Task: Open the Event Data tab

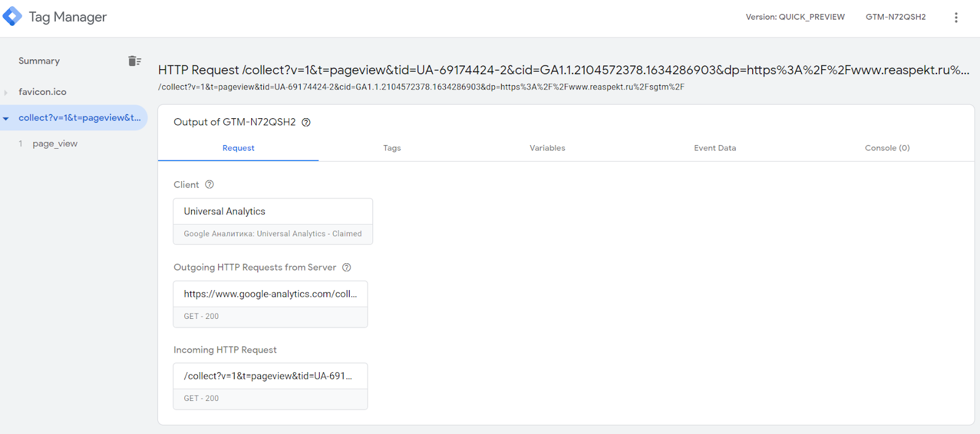Action: click(x=715, y=148)
